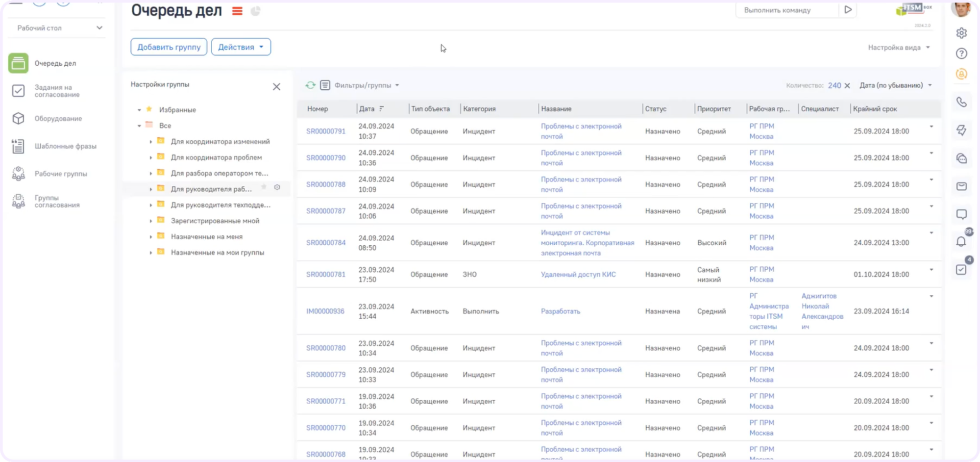
Task: Run the command with the play button
Action: 848,10
